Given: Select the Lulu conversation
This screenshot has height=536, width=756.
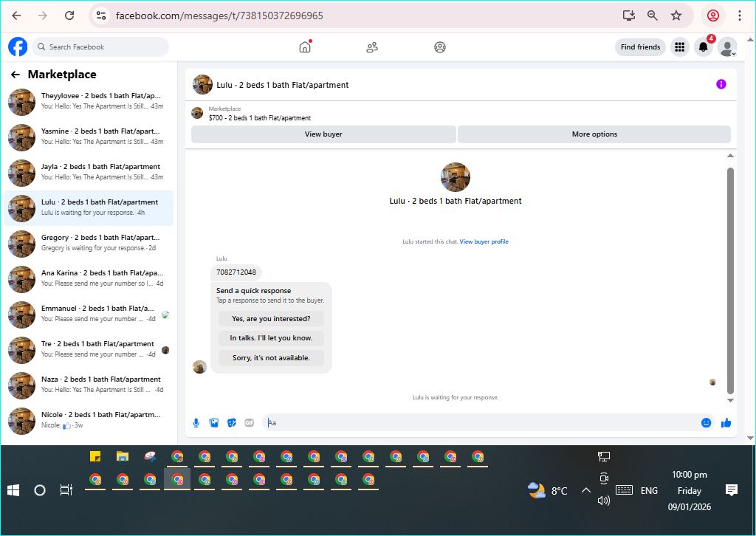Looking at the screenshot, I should pyautogui.click(x=89, y=208).
